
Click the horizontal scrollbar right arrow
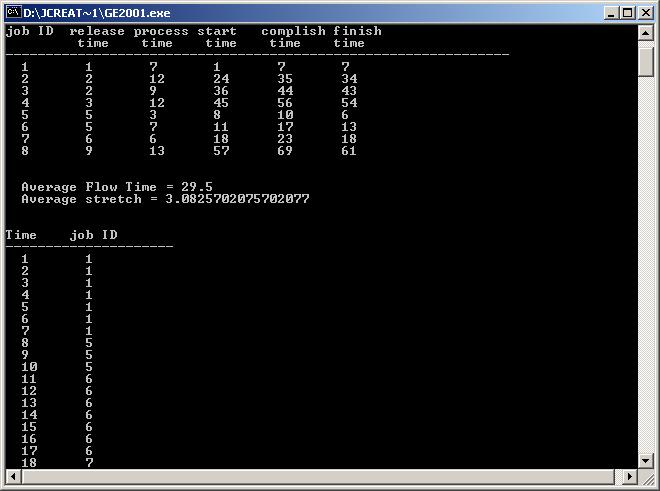pyautogui.click(x=629, y=477)
